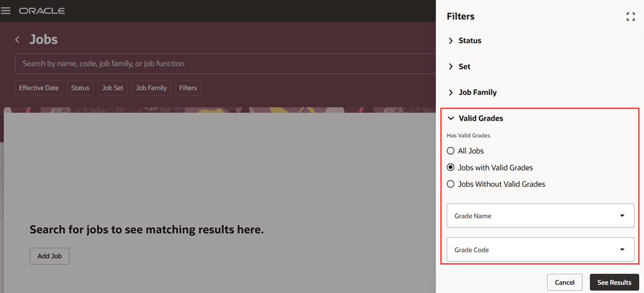This screenshot has width=644, height=293.
Task: Click the Filters panel heading
Action: coord(460,16)
